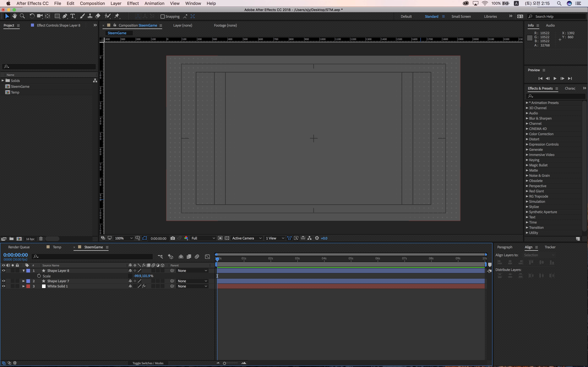Click Toggle Switches / Modes button
The image size is (588, 367).
pyautogui.click(x=148, y=363)
